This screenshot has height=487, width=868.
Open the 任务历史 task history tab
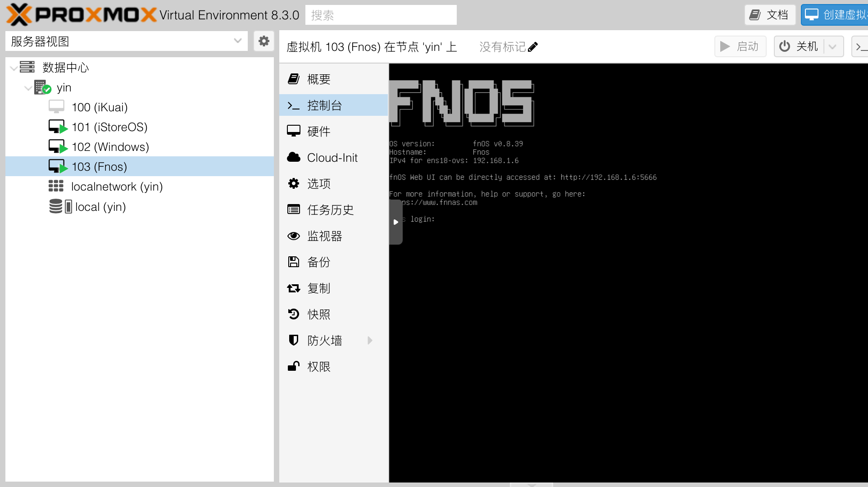pos(333,210)
